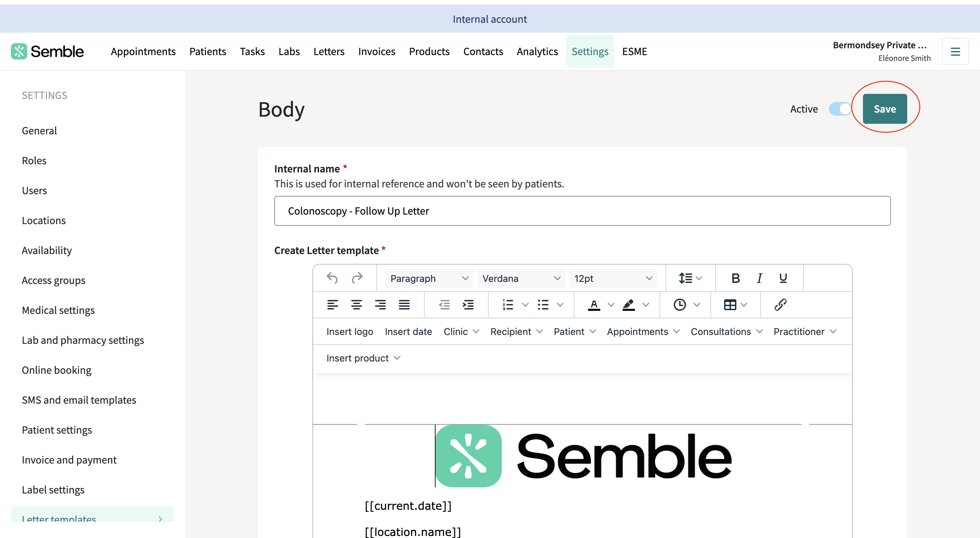Insert a bullet list
The width and height of the screenshot is (980, 538).
click(x=543, y=305)
